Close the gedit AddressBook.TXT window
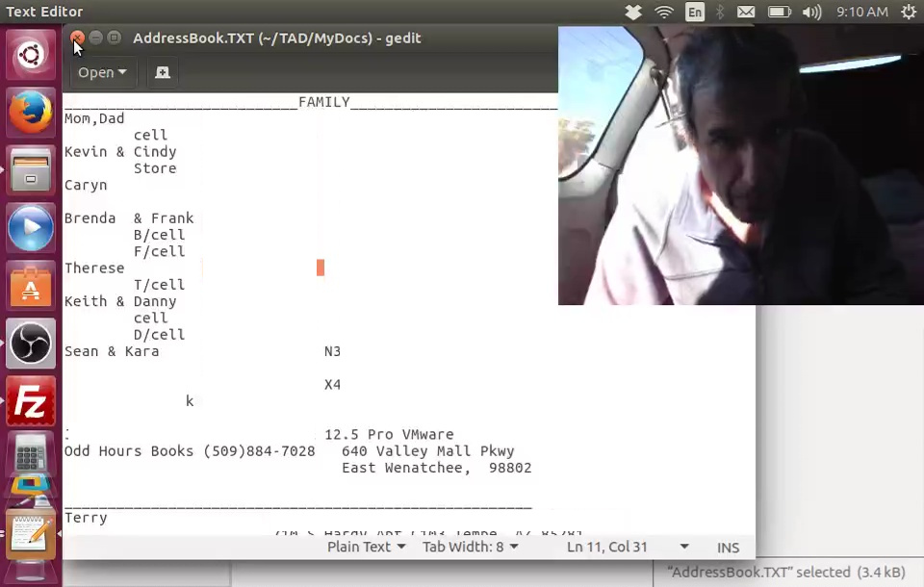The width and height of the screenshot is (924, 587). 77,38
